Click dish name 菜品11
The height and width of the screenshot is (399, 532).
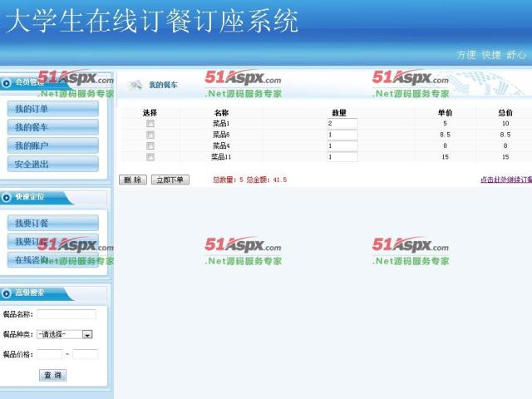[x=221, y=157]
